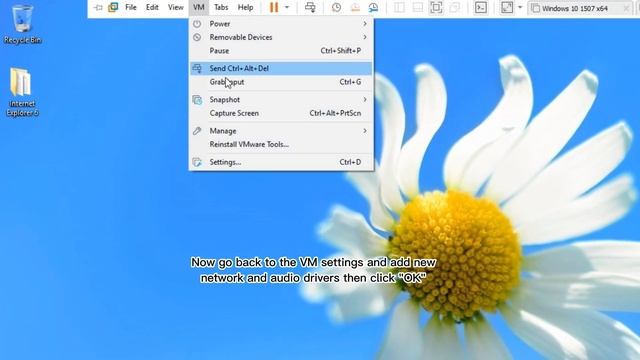
Task: Open the View menu
Action: click(x=176, y=7)
